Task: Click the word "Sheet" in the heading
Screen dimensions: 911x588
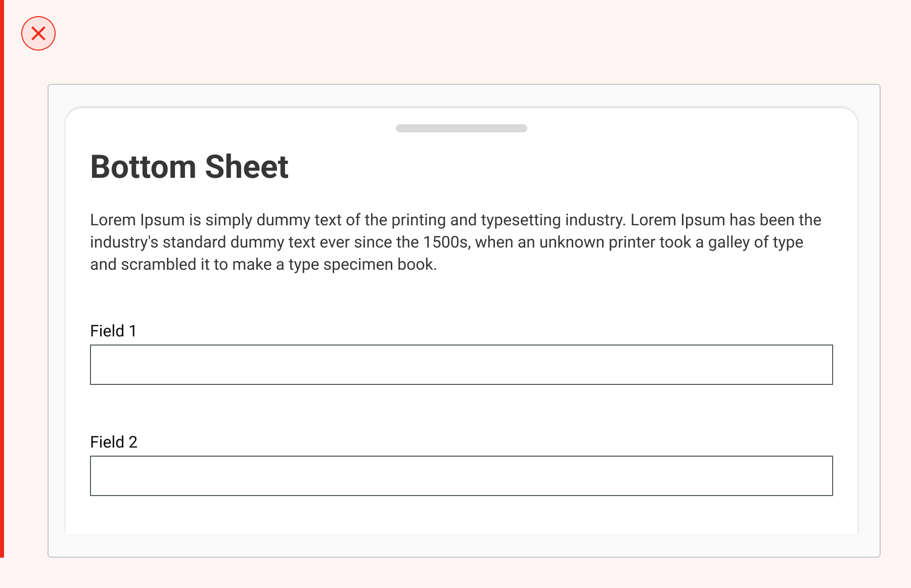Action: pos(247,167)
